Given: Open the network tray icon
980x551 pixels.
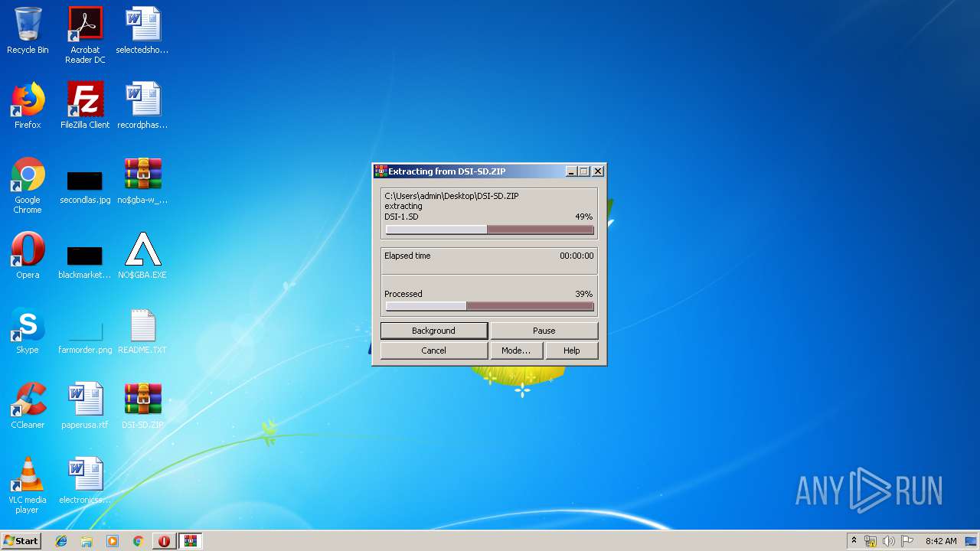Looking at the screenshot, I should click(x=871, y=541).
